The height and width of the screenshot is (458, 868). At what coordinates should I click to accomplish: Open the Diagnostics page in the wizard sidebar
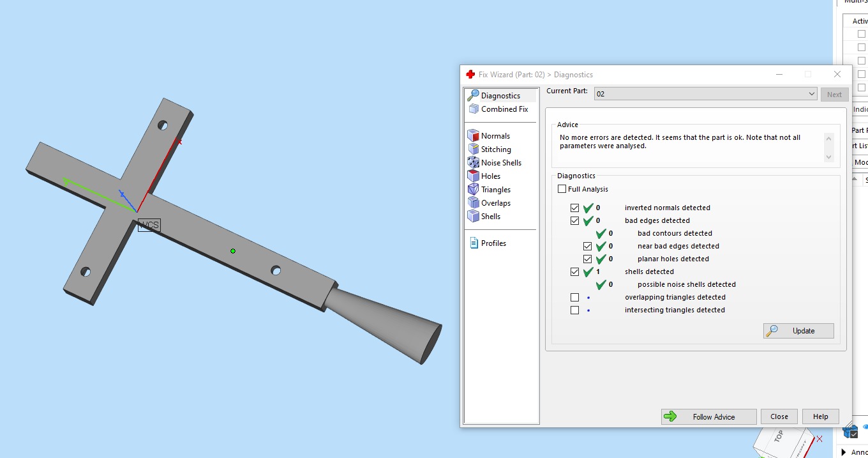(x=502, y=96)
